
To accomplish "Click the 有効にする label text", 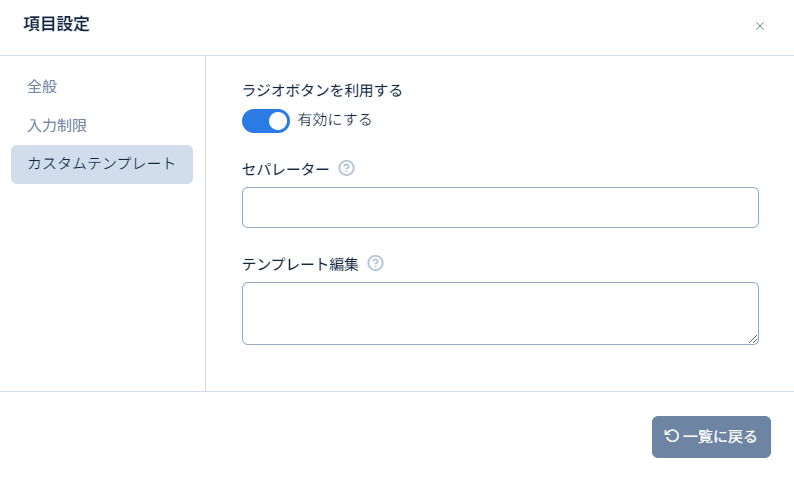I will (x=335, y=120).
